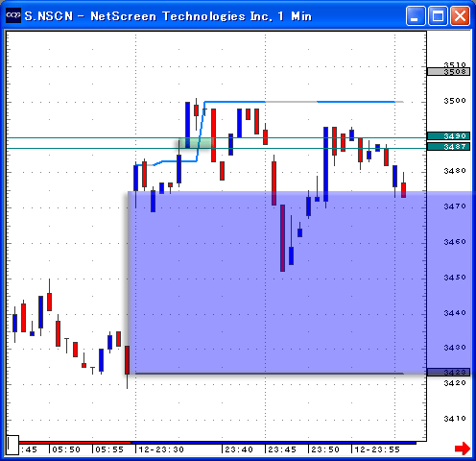The image size is (476, 461).
Task: Click the tall red candle near 23:45
Action: tap(282, 238)
